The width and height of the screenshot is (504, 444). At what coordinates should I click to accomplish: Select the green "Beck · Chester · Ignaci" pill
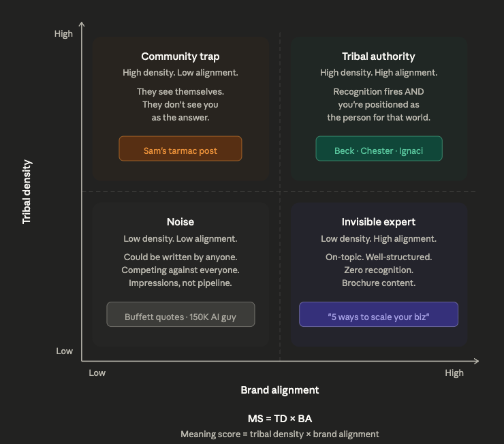[379, 150]
